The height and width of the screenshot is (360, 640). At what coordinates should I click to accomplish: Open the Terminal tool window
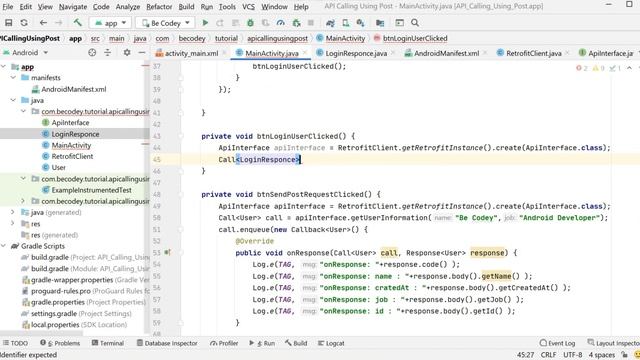click(108, 343)
